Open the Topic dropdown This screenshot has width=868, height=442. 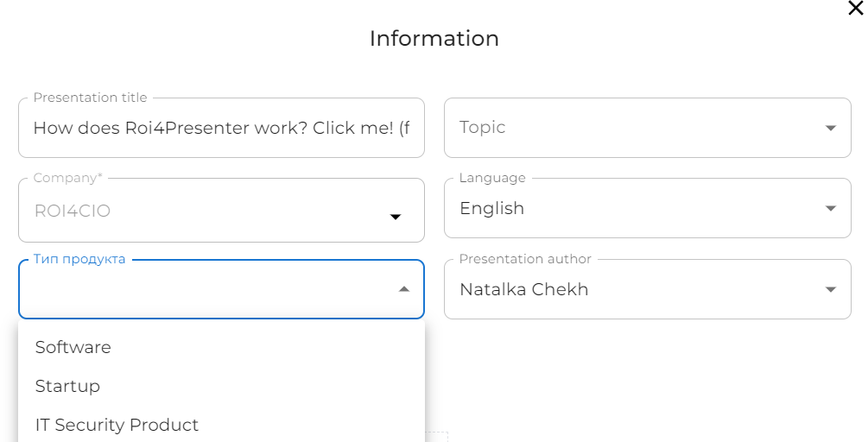pos(639,128)
